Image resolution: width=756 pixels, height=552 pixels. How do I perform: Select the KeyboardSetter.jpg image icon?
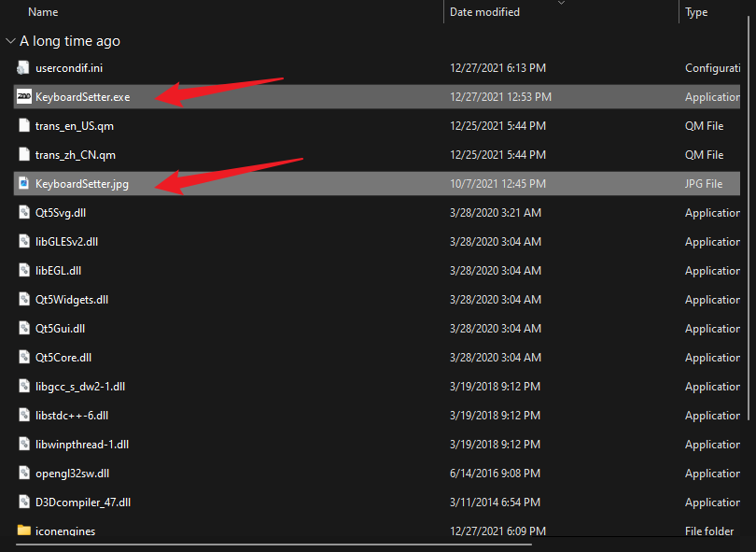(x=23, y=183)
